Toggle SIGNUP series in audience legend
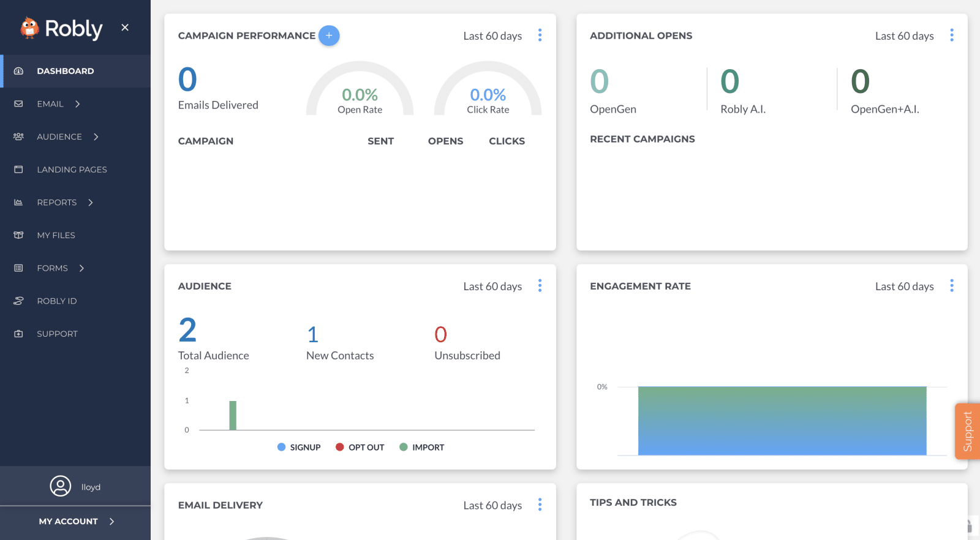Screen dimensions: 980x540 pos(299,448)
